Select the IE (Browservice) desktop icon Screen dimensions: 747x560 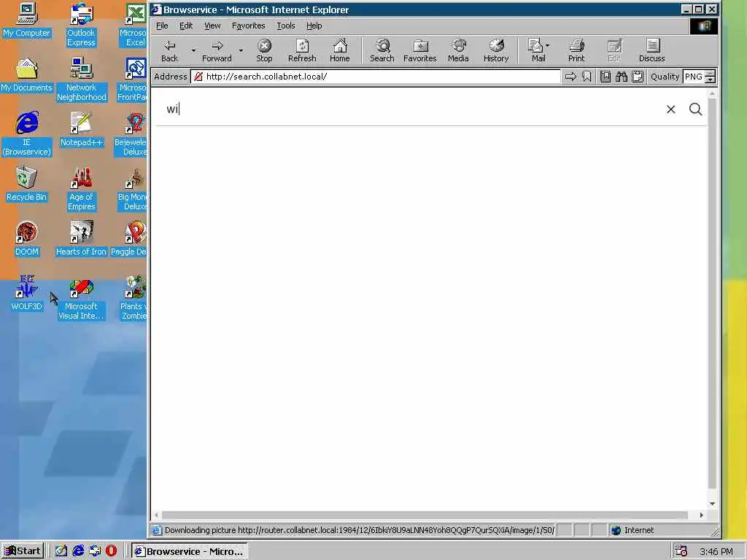pos(27,134)
